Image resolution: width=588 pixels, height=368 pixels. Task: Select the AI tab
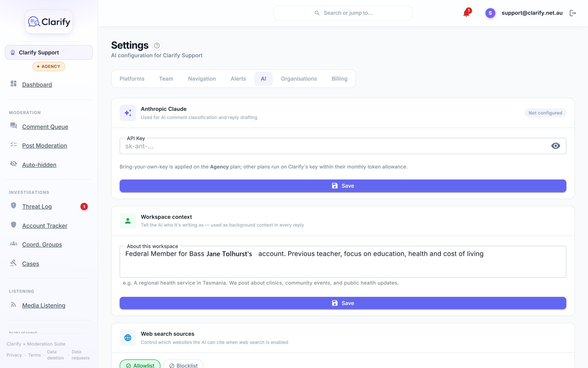263,79
